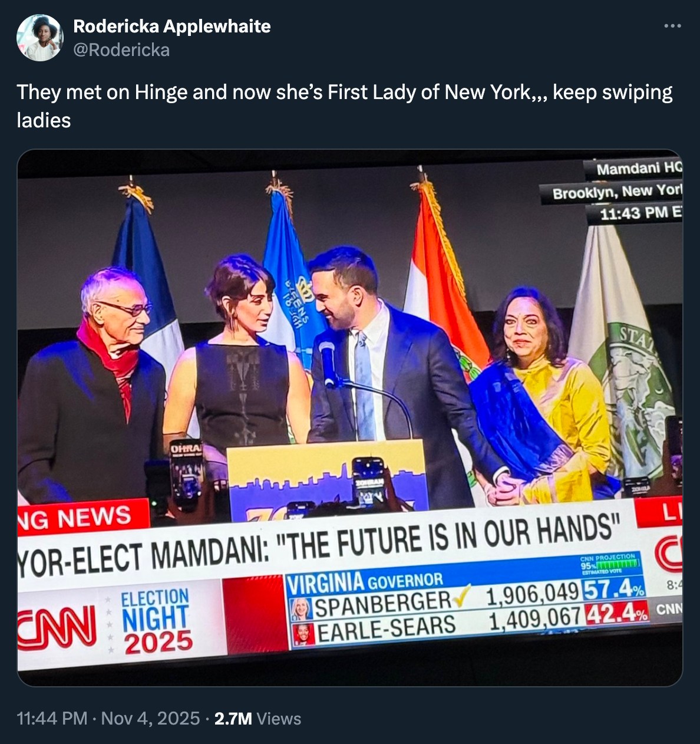The height and width of the screenshot is (744, 700).
Task: Click the Nov 4, 2025 date
Action: 151,718
